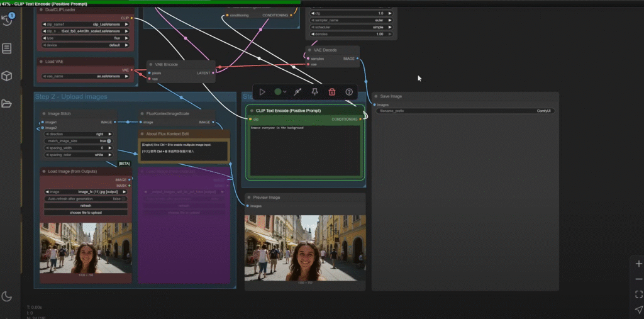Click the Step 2 - Upload images group title
The image size is (644, 319).
pos(71,97)
